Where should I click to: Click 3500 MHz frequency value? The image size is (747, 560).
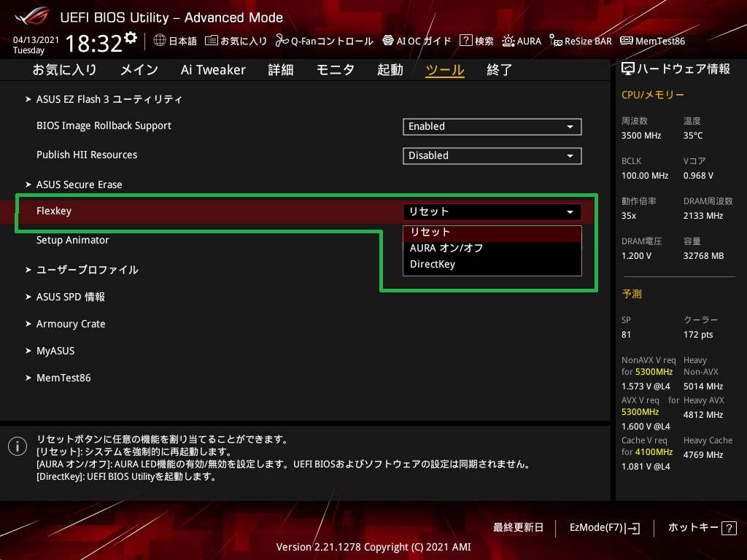641,136
